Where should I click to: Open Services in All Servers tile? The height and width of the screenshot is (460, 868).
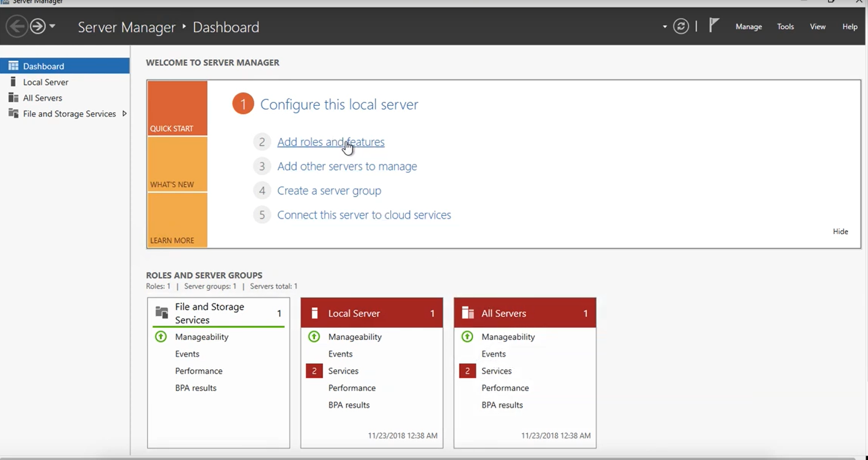click(x=497, y=371)
